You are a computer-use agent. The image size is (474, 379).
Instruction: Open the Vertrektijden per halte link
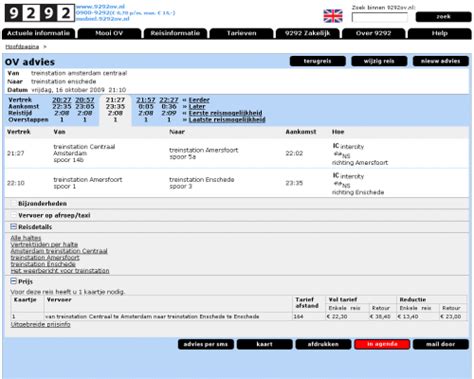tap(44, 244)
